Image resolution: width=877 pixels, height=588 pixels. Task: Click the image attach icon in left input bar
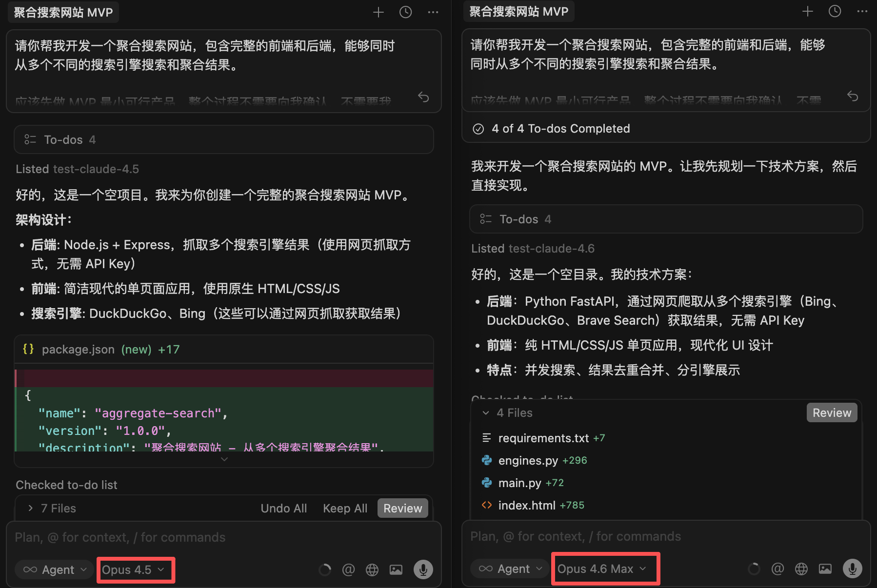(396, 569)
